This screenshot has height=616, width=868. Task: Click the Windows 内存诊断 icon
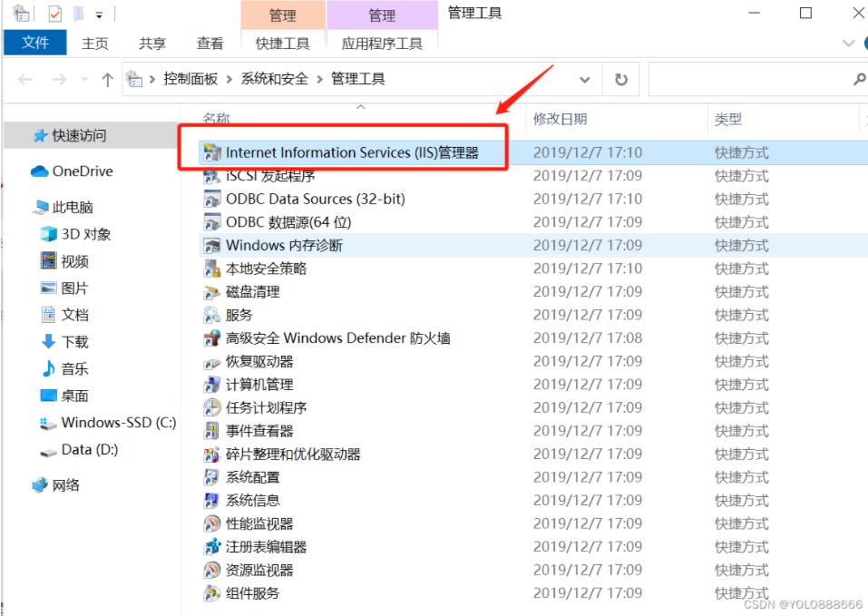click(x=211, y=245)
